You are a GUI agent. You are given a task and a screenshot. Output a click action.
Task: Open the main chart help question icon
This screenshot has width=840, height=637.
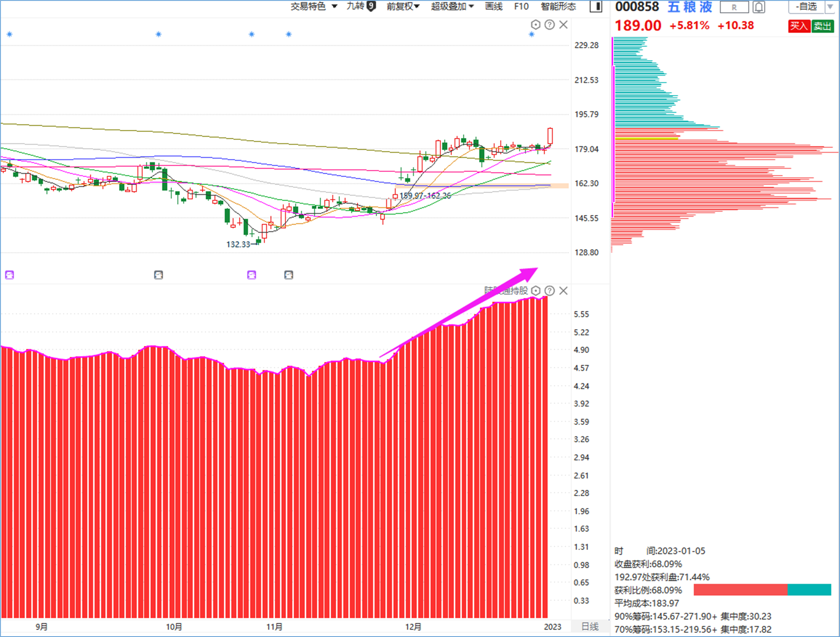[x=549, y=25]
